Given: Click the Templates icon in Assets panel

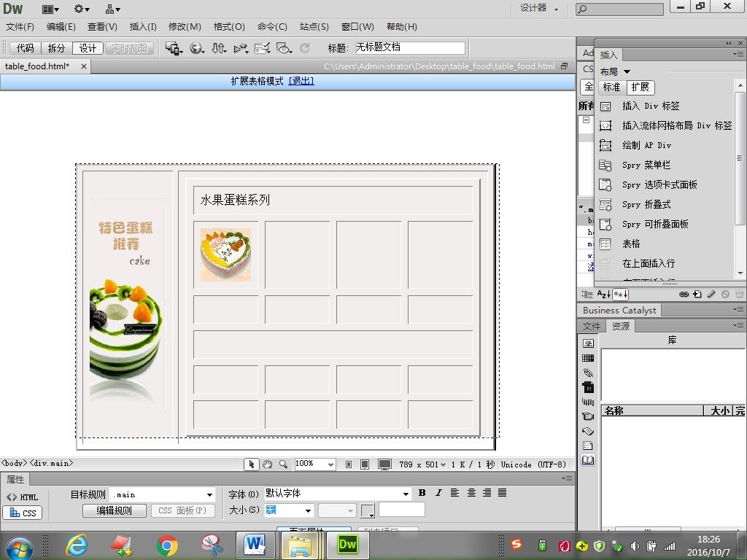Looking at the screenshot, I should [x=589, y=446].
